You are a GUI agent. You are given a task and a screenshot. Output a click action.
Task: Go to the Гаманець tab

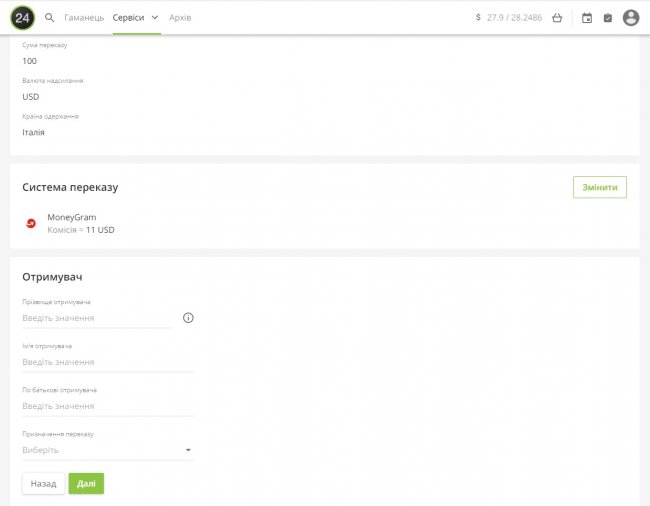click(x=84, y=18)
